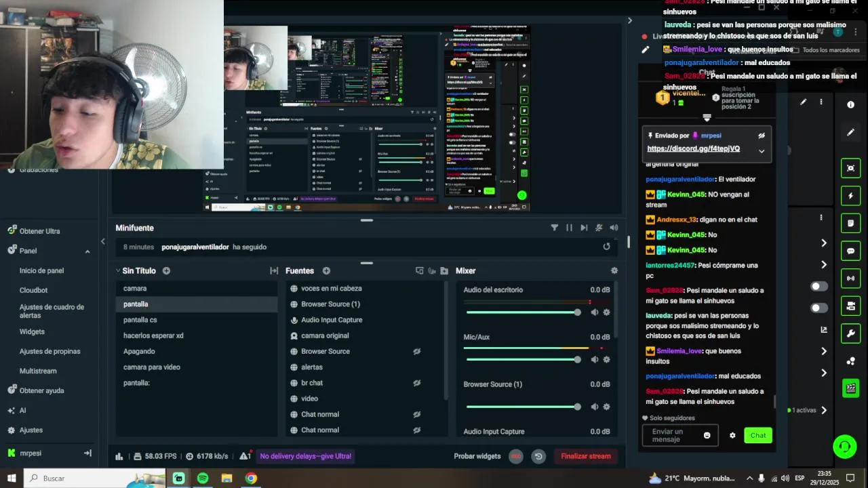Screen dimensions: 868x488
Task: Expand the 1 activas chevron
Action: click(x=824, y=410)
